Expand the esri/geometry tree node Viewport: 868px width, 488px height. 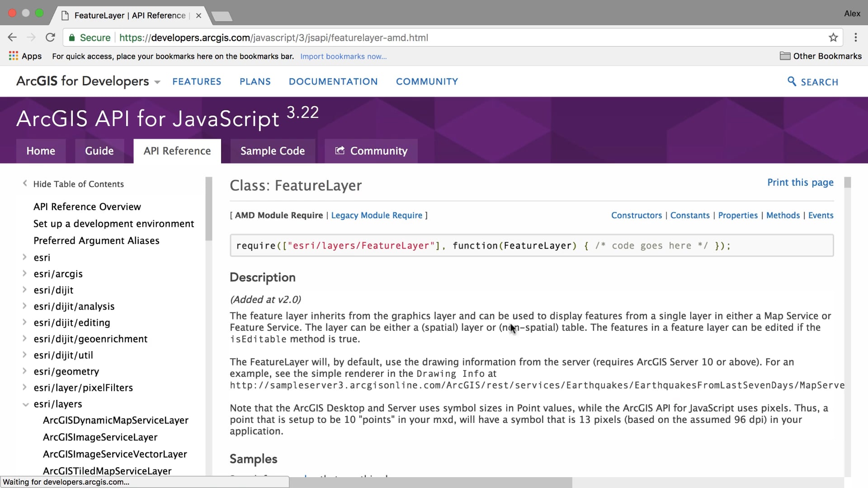[25, 371]
